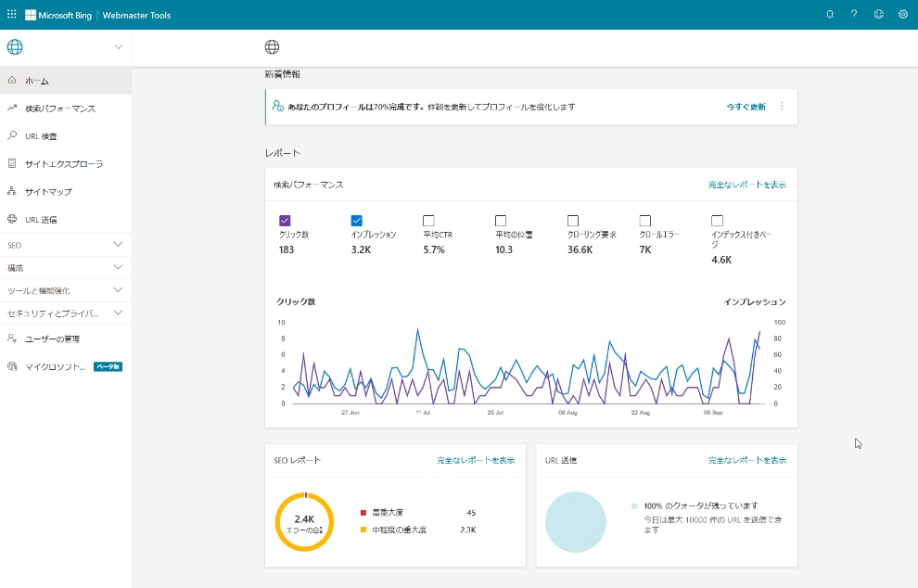
Task: Open the app launcher grid icon
Action: pos(12,14)
